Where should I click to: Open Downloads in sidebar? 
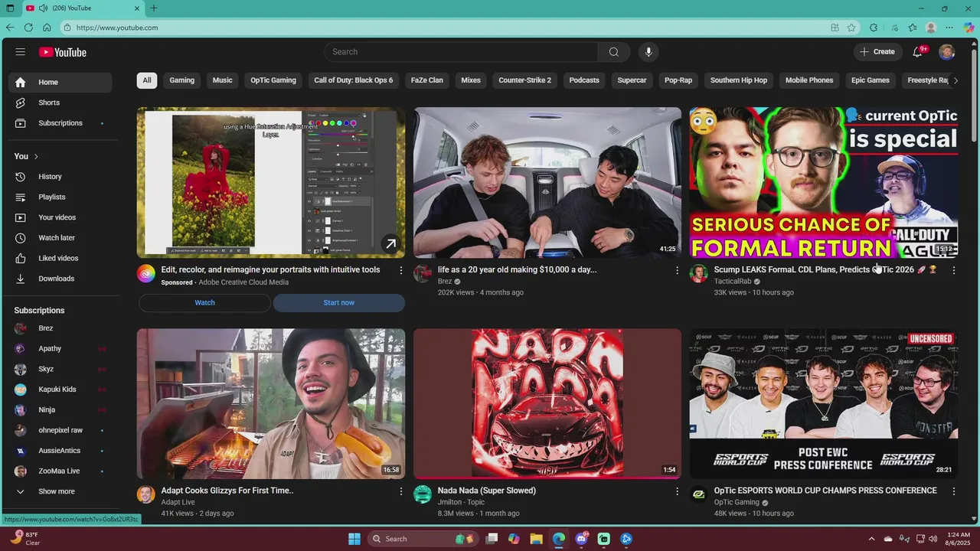(x=60, y=279)
